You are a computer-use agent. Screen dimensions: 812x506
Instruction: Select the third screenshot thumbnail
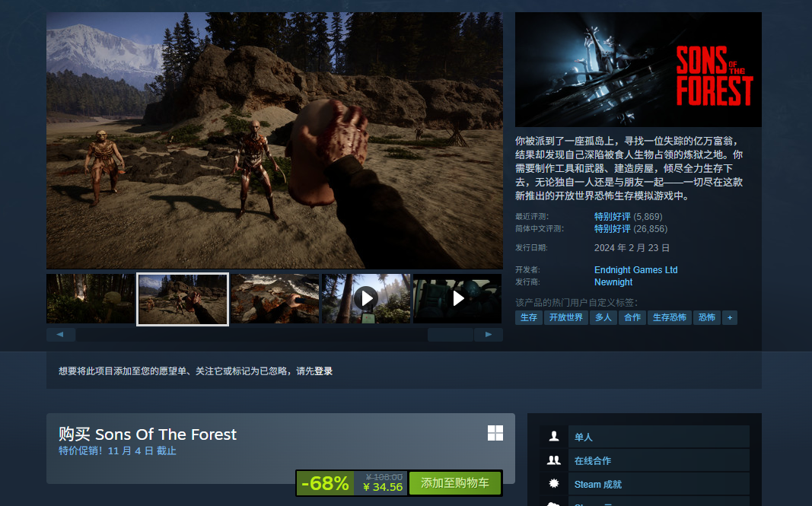point(275,299)
